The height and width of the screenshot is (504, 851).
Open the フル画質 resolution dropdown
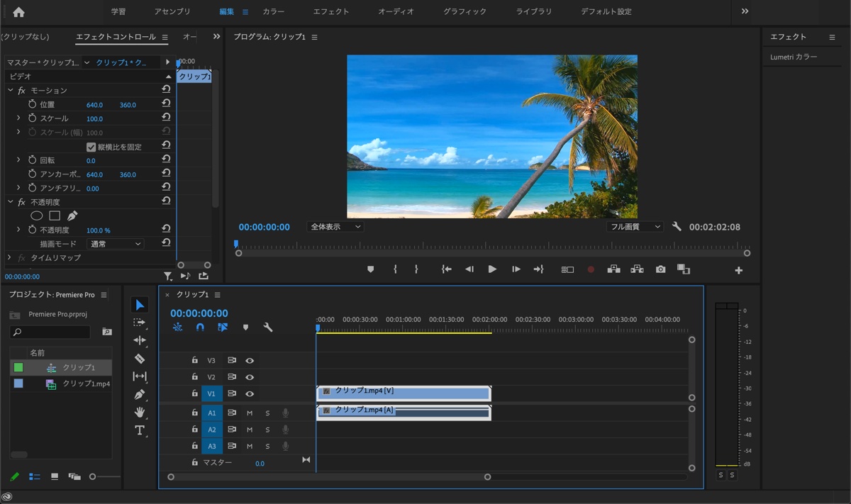point(635,227)
